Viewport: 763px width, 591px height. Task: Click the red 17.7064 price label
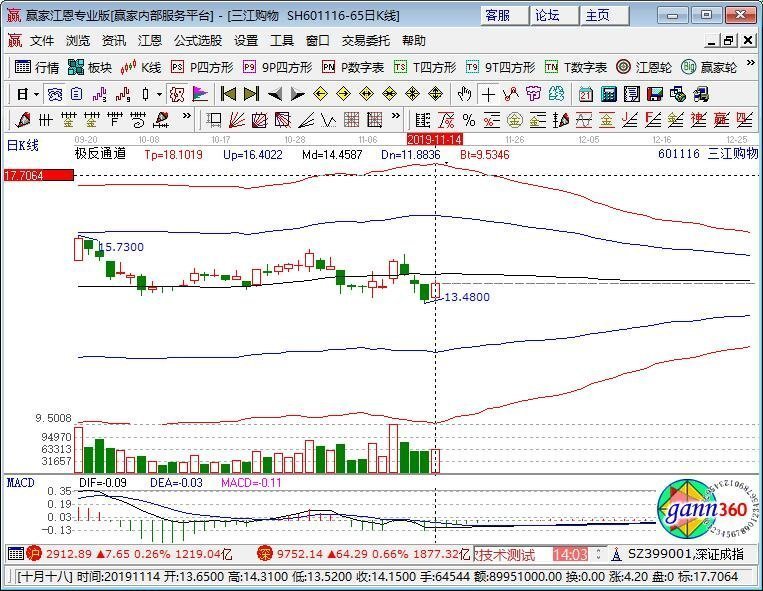pos(38,175)
